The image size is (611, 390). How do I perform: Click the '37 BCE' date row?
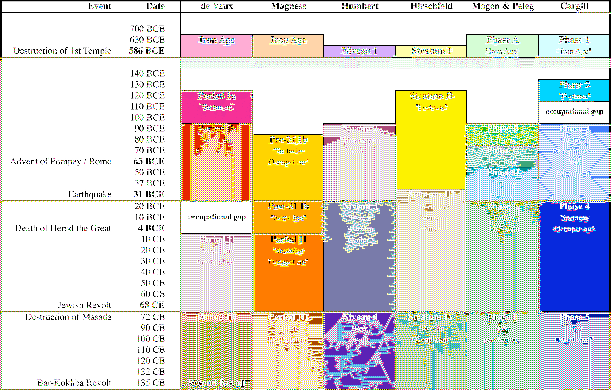150,183
